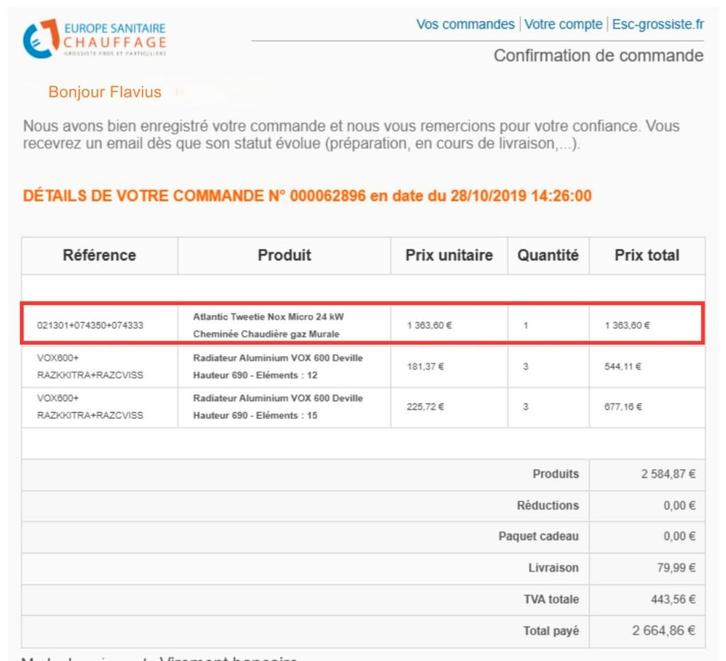Click the Prix total column header
Screen dimensions: 726x661
click(x=646, y=255)
